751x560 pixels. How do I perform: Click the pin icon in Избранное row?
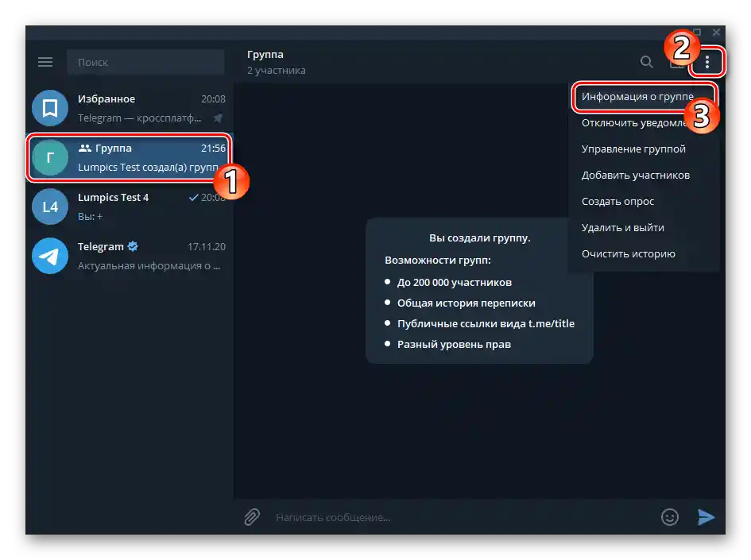(x=218, y=118)
